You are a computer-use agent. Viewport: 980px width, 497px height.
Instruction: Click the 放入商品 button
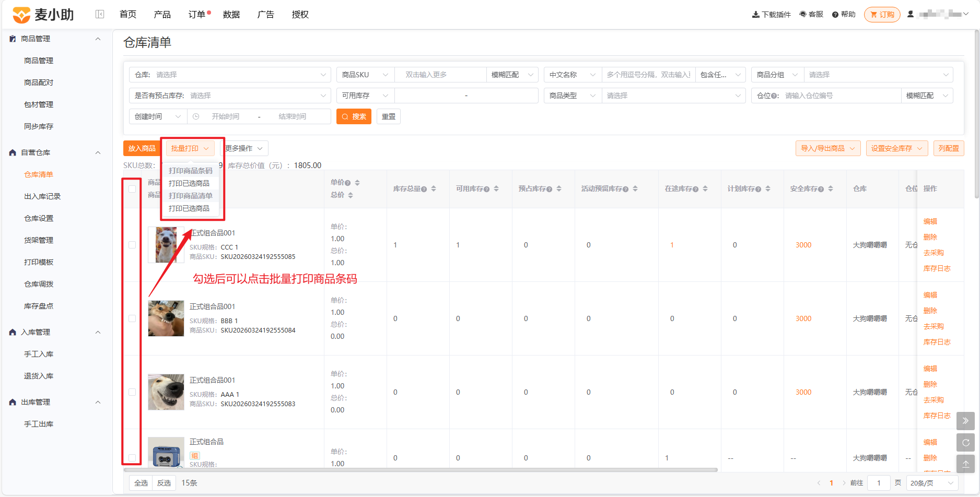142,148
